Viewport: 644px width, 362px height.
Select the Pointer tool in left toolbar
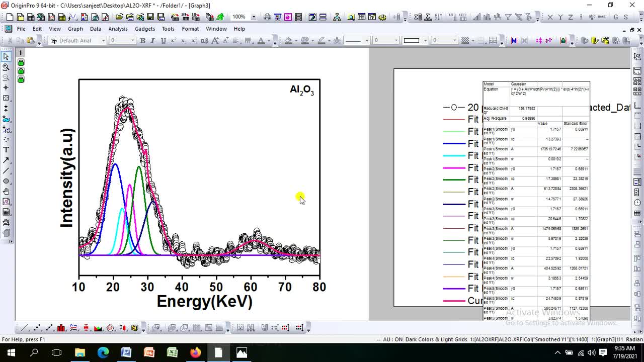click(x=6, y=56)
